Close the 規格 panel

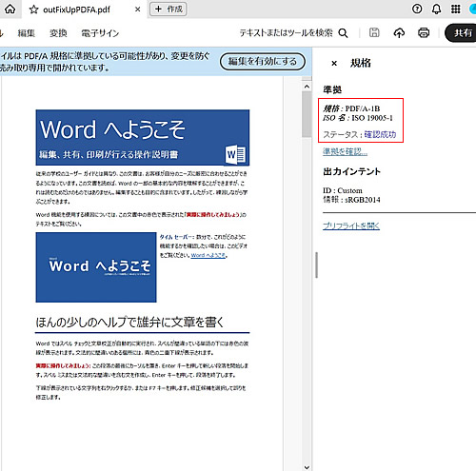click(334, 64)
